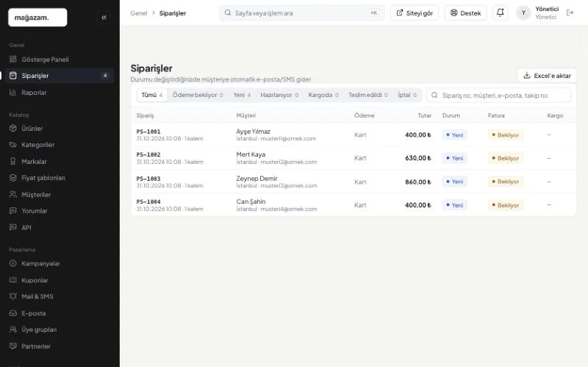This screenshot has height=367, width=588.
Task: Click the E-posta inbox icon
Action: [13, 313]
